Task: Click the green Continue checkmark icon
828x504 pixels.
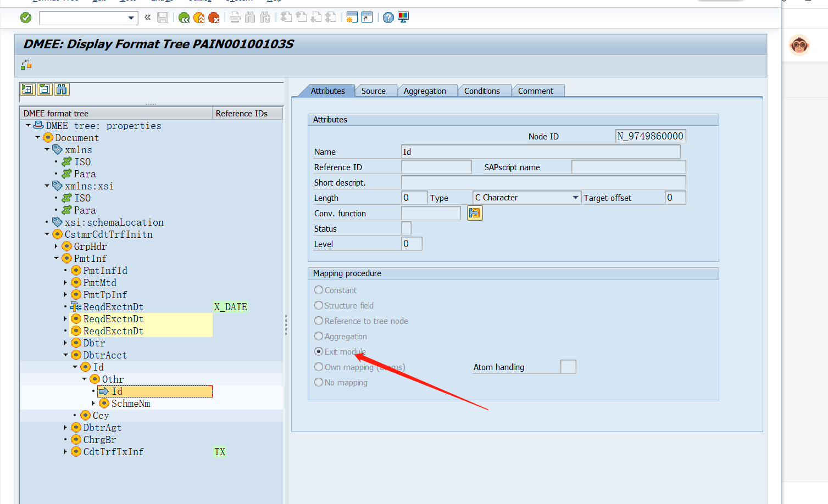Action: (25, 18)
